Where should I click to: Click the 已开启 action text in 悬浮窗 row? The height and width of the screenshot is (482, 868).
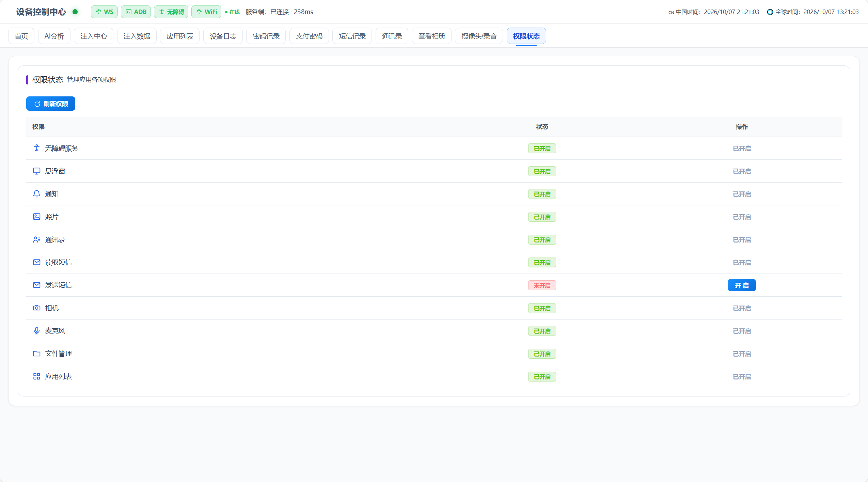[x=742, y=171]
